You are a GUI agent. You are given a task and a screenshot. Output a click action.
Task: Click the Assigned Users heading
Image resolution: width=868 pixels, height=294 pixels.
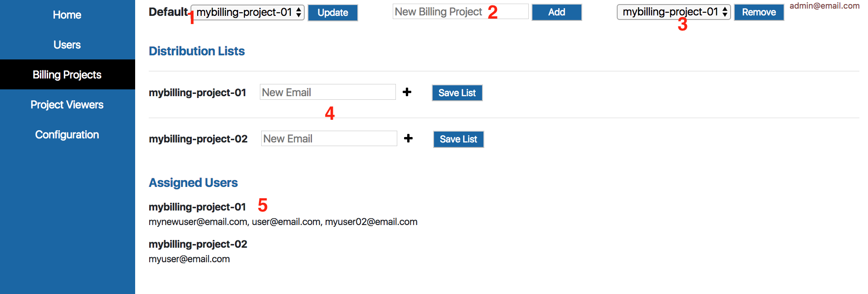tap(193, 183)
